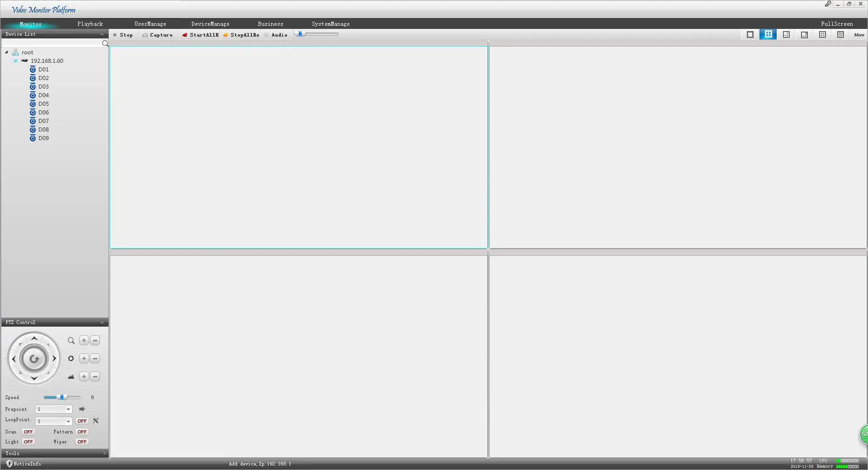Image resolution: width=868 pixels, height=470 pixels.
Task: Toggle Light OFF switch
Action: point(28,442)
